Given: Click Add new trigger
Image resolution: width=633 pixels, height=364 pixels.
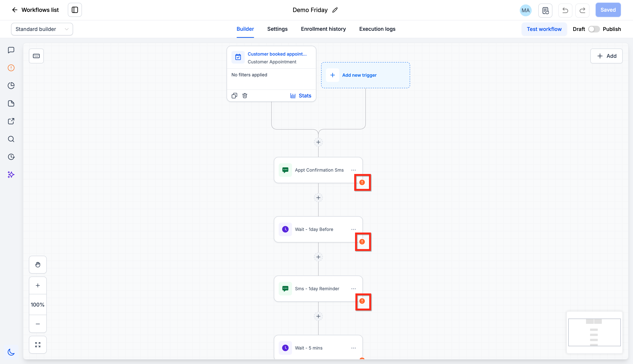Looking at the screenshot, I should 365,75.
